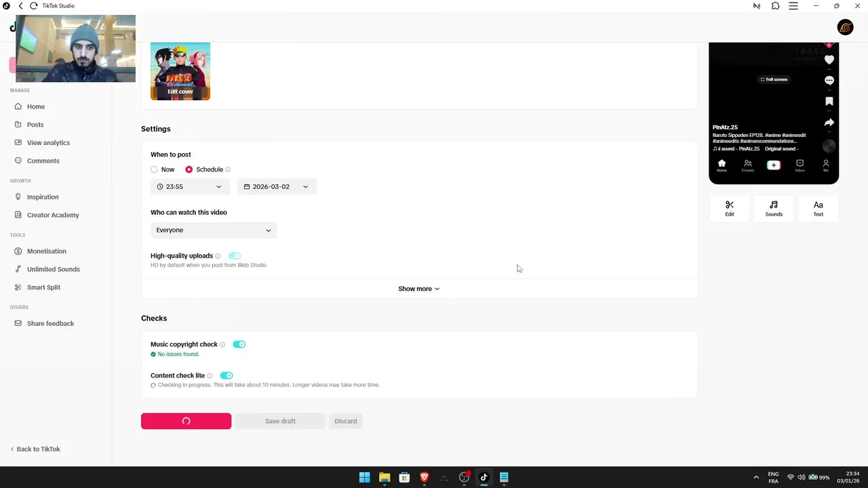Click the Discard button
The height and width of the screenshot is (488, 868).
tap(345, 421)
